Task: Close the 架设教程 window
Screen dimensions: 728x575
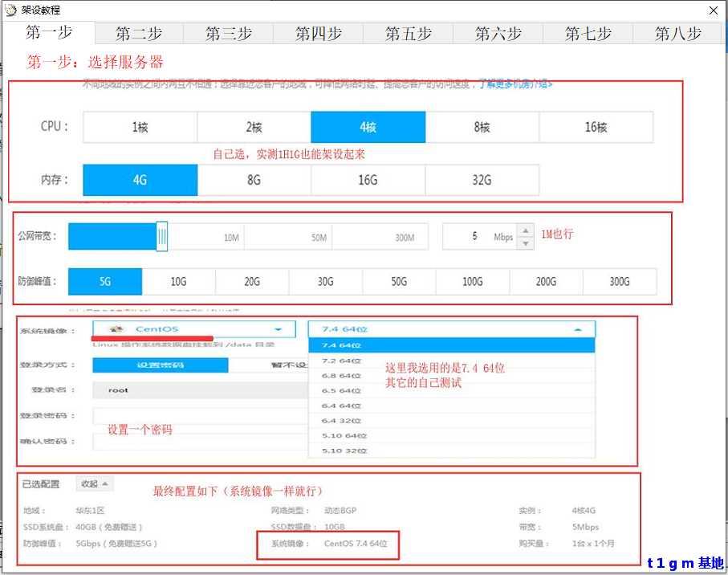Action: (713, 10)
